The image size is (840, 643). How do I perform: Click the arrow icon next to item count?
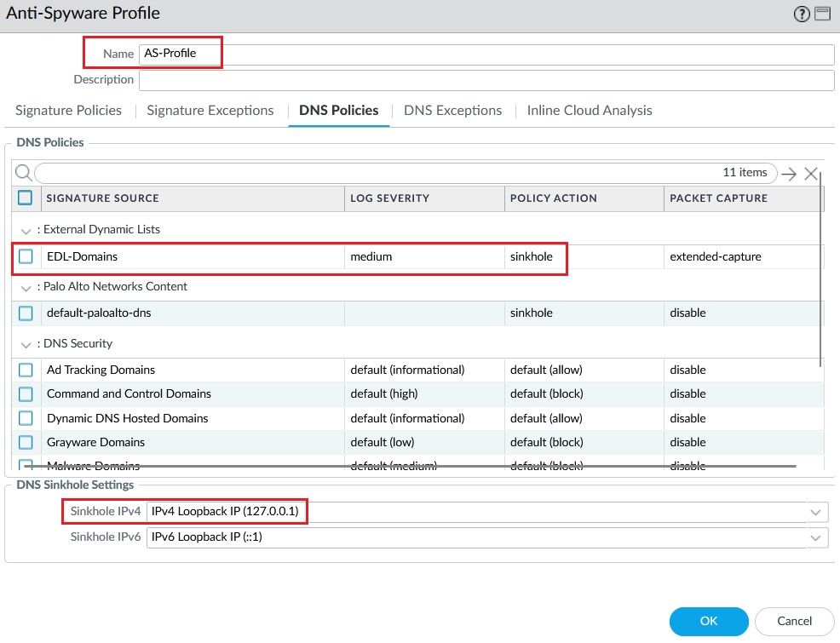coord(789,174)
